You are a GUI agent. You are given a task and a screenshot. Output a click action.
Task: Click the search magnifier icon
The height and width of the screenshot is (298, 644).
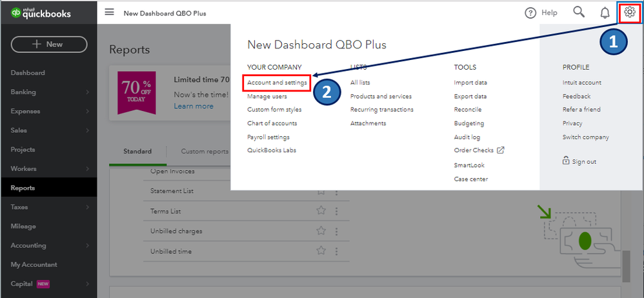[579, 12]
